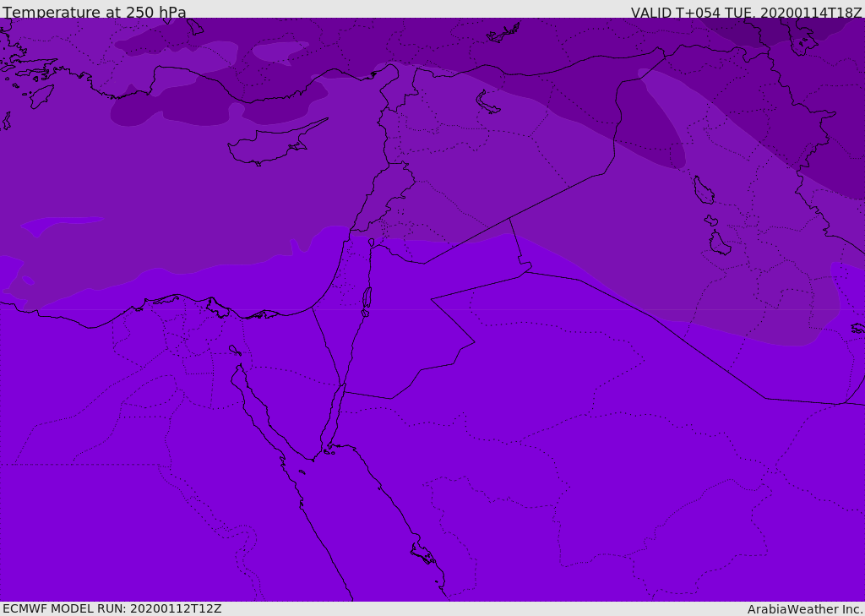The width and height of the screenshot is (865, 616).
Task: Select the 'ECMWF MODEL RUN: 20200112T12Z' footer text
Action: click(112, 609)
